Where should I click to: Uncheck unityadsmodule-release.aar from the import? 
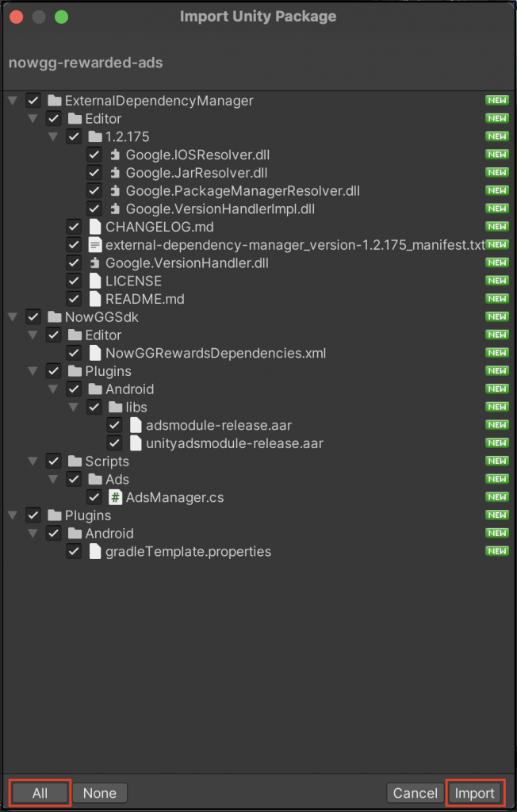click(x=115, y=443)
